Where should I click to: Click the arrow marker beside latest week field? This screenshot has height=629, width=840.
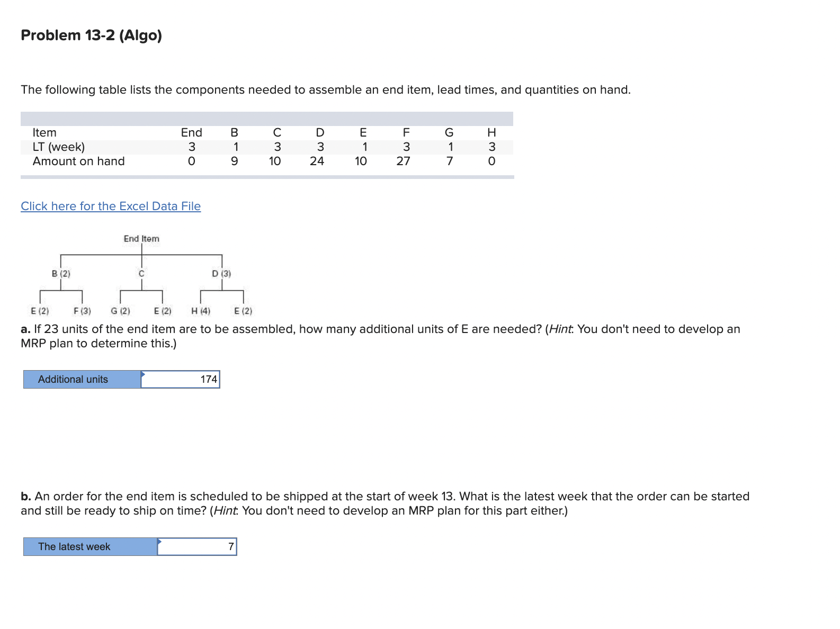158,542
